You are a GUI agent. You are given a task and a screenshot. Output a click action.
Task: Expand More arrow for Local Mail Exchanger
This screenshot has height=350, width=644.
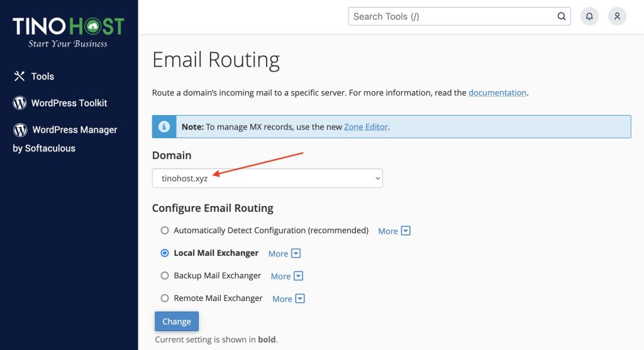tap(296, 253)
